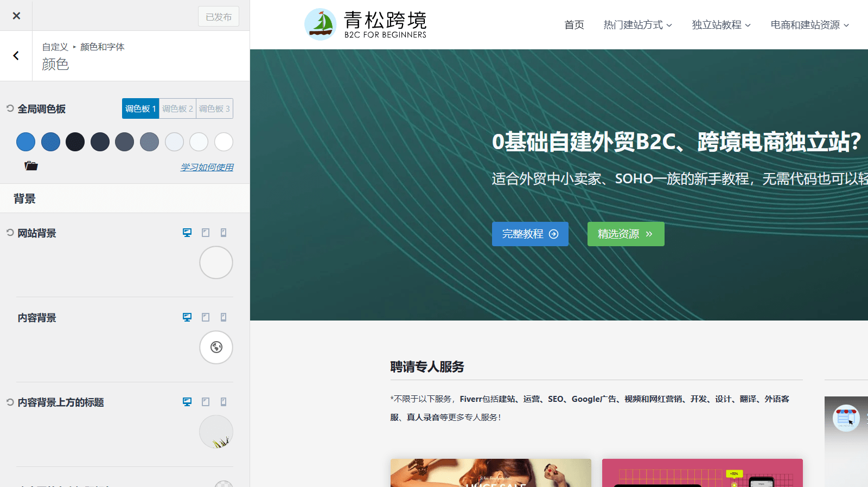
Task: Pick the seventh light gray palette swatch
Action: (x=174, y=142)
